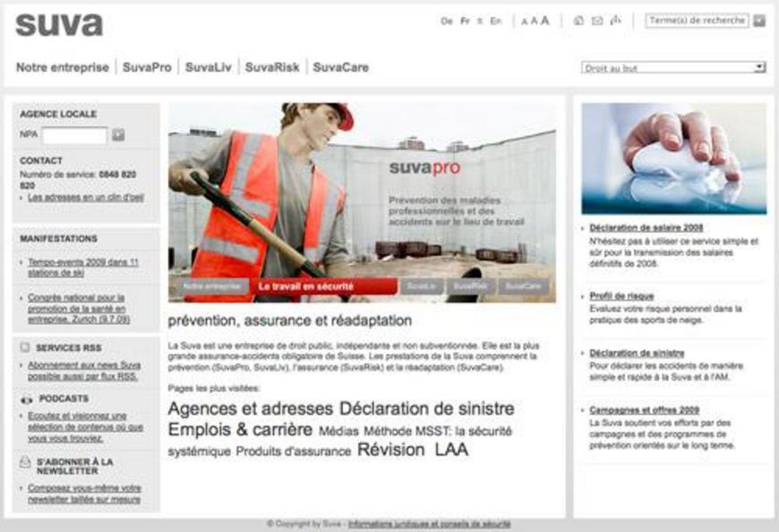Select the smallest font size A
779x532 pixels.
pos(524,21)
